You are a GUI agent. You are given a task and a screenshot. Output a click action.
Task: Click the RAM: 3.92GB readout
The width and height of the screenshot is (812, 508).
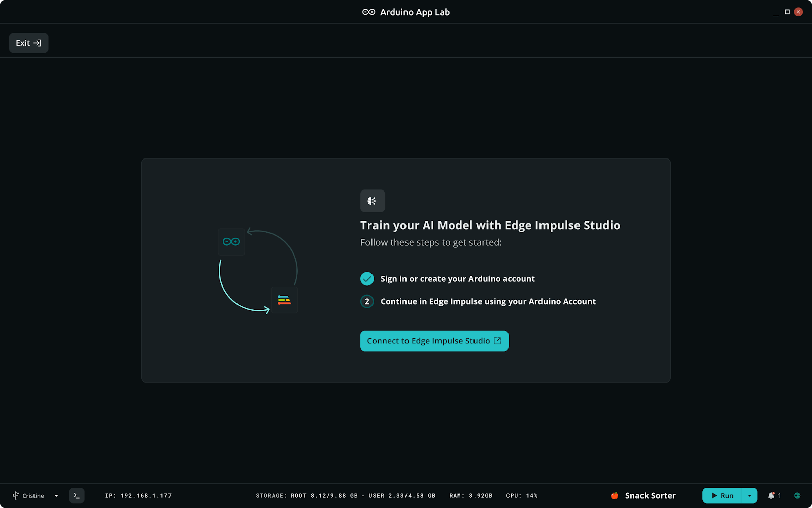coord(471,496)
